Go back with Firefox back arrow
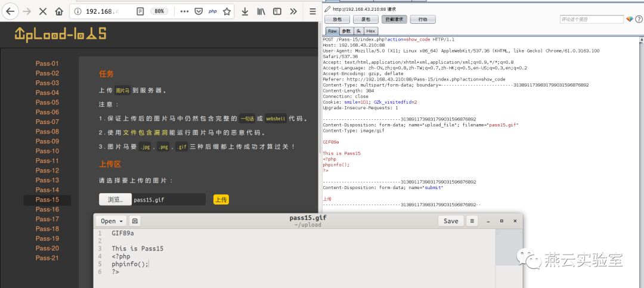This screenshot has height=288, width=644. tap(10, 11)
